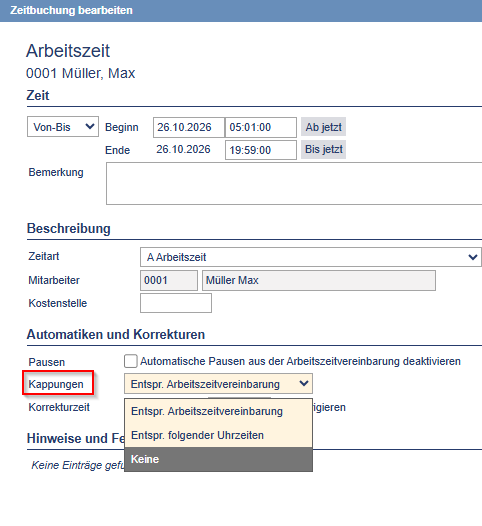The height and width of the screenshot is (526, 482).
Task: Select option Entspr. folgender Uhrzeiten
Action: (218, 435)
